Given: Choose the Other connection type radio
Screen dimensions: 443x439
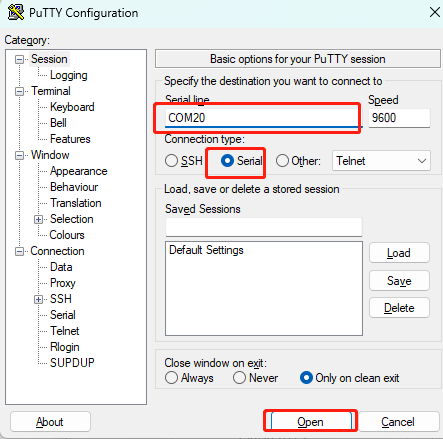Looking at the screenshot, I should (x=282, y=161).
